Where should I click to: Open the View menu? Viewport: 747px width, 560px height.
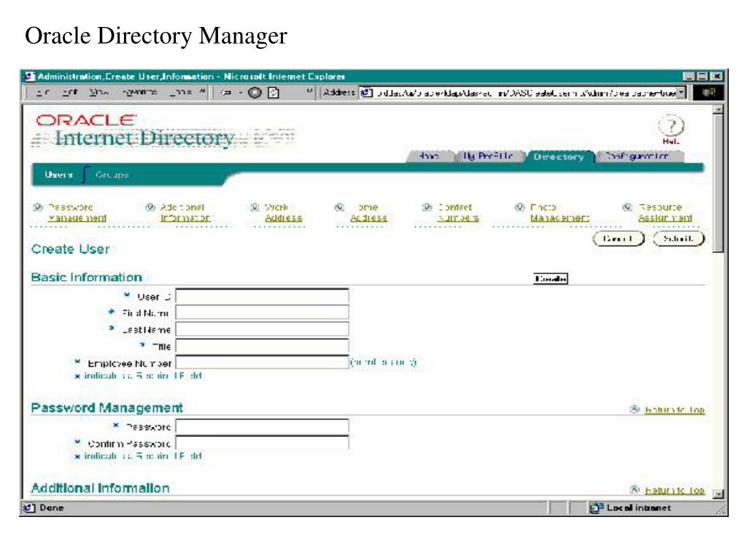(x=99, y=93)
